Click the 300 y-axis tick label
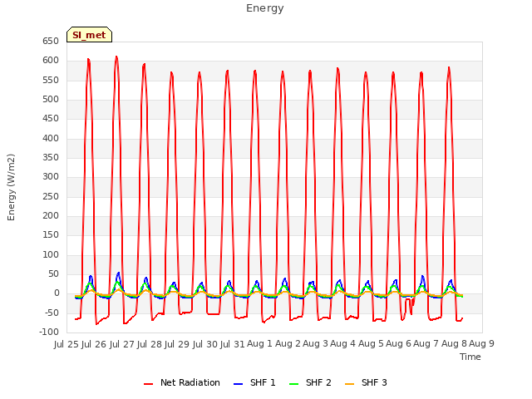532x399 pixels. (51, 177)
